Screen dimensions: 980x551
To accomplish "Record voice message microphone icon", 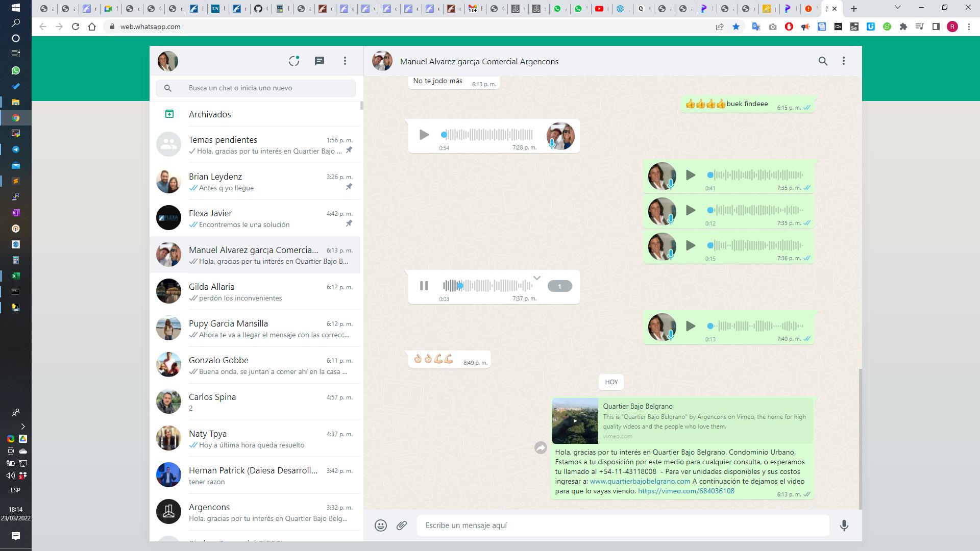I will tap(844, 525).
